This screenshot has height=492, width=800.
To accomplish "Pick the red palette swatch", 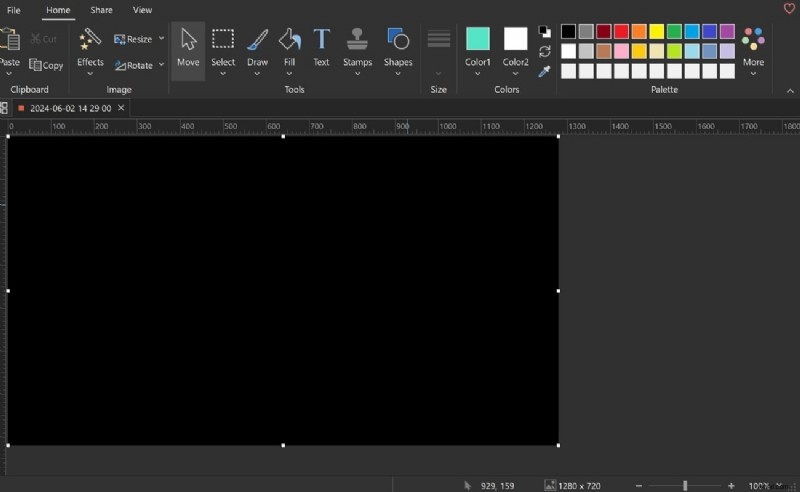I will (621, 32).
